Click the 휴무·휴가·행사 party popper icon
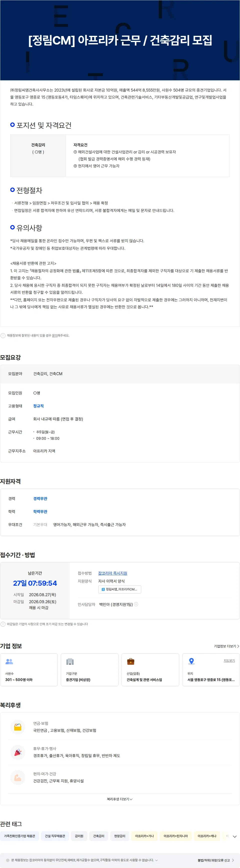240x868 pixels. coord(18,752)
